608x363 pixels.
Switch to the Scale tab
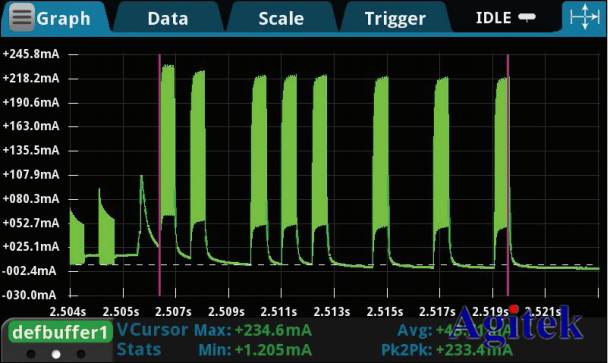tap(281, 18)
